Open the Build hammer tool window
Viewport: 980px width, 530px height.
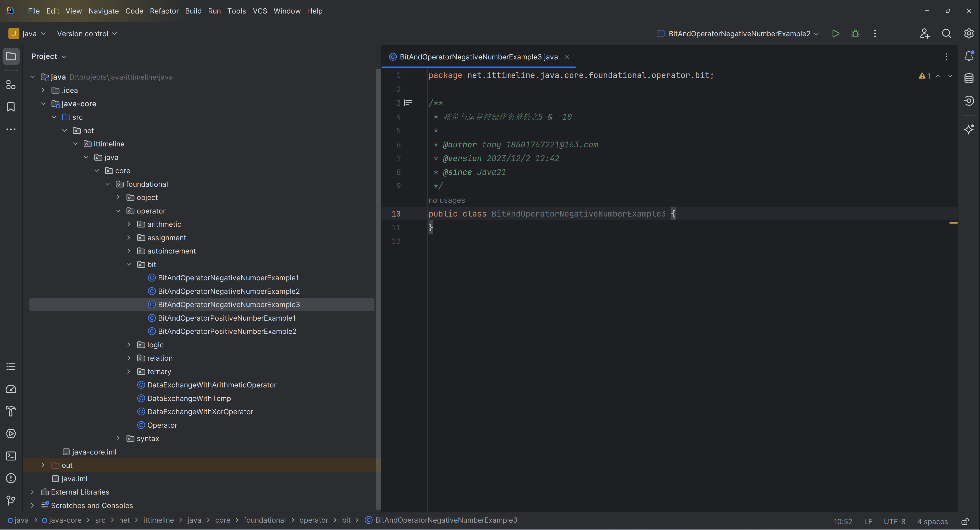(x=11, y=411)
